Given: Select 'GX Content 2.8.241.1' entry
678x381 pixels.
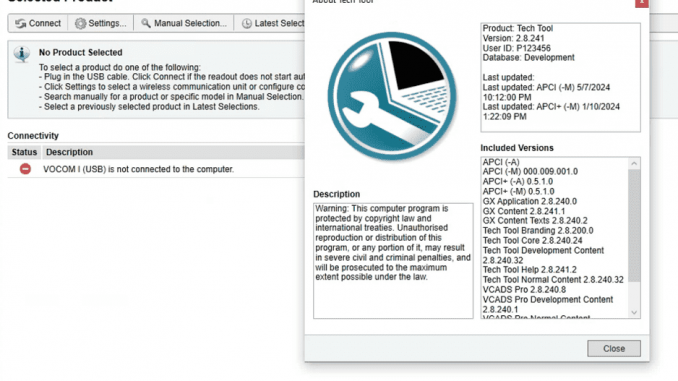Looking at the screenshot, I should [x=524, y=211].
